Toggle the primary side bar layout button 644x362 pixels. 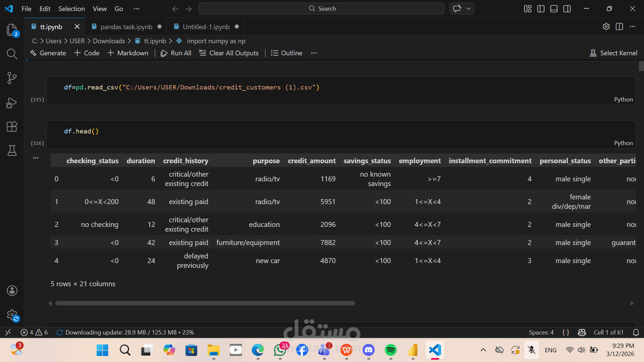541,9
